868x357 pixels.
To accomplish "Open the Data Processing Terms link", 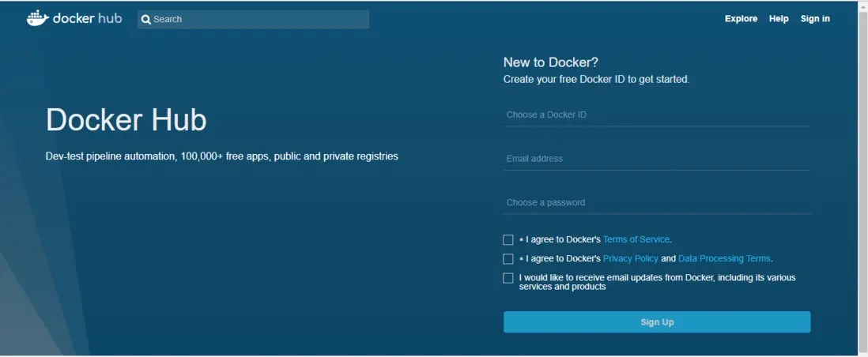I will click(x=724, y=258).
